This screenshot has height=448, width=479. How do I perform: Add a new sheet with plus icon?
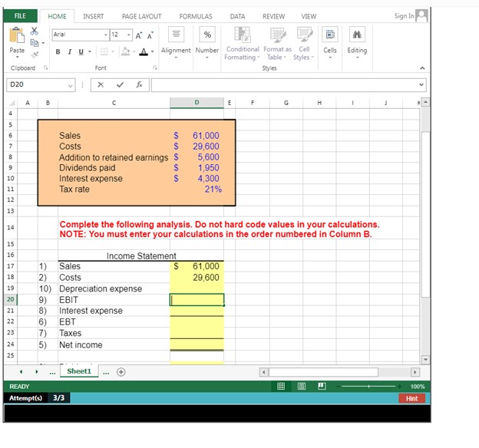click(121, 372)
